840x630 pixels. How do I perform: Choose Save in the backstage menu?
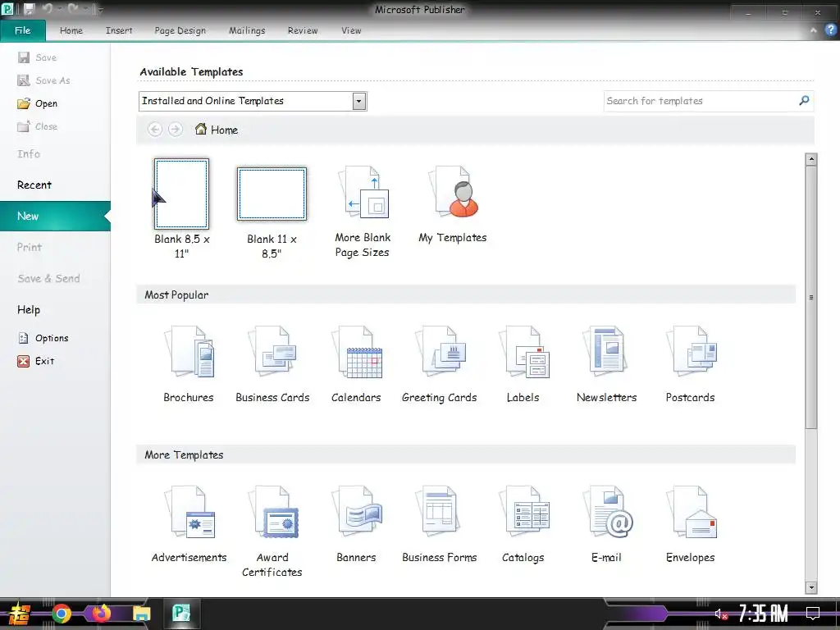pyautogui.click(x=37, y=57)
